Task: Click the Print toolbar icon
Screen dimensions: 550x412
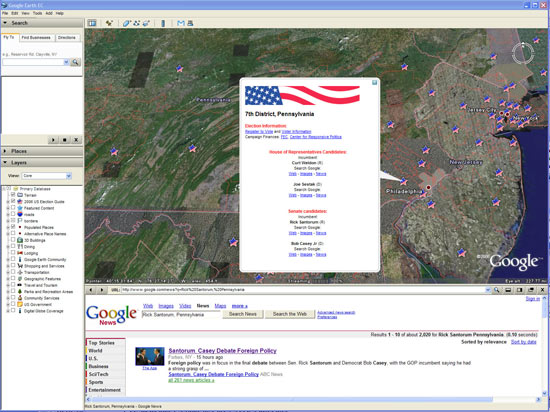Action: pos(190,23)
